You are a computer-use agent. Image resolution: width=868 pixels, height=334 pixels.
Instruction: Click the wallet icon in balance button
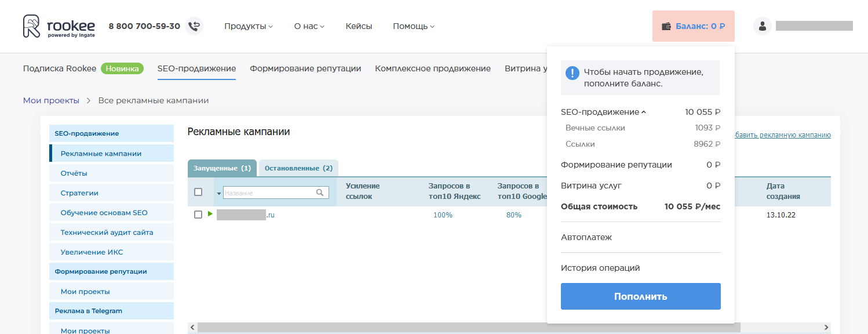pyautogui.click(x=666, y=26)
